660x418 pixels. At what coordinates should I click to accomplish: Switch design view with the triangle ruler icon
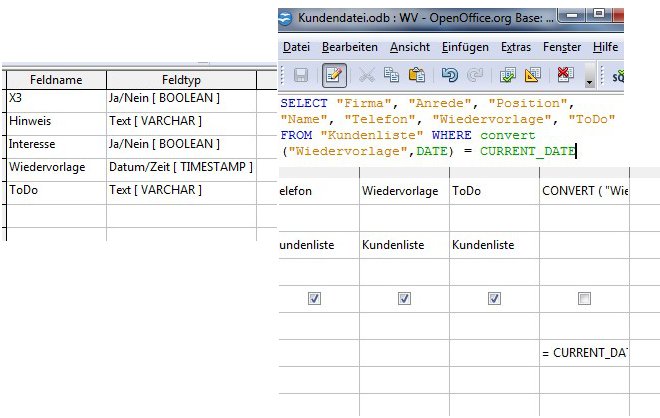(x=533, y=75)
